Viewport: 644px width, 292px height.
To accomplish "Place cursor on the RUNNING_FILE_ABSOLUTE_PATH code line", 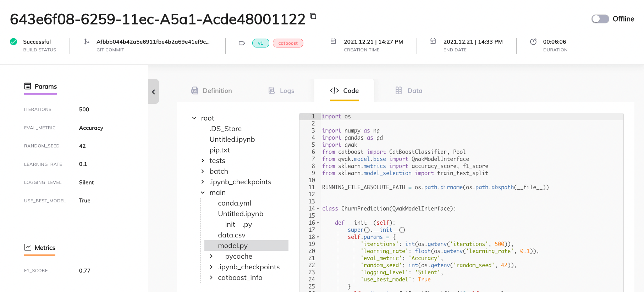I will point(435,187).
